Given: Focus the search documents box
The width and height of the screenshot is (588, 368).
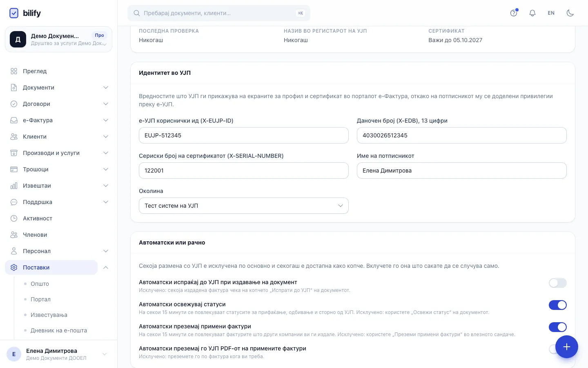Looking at the screenshot, I should coord(219,13).
